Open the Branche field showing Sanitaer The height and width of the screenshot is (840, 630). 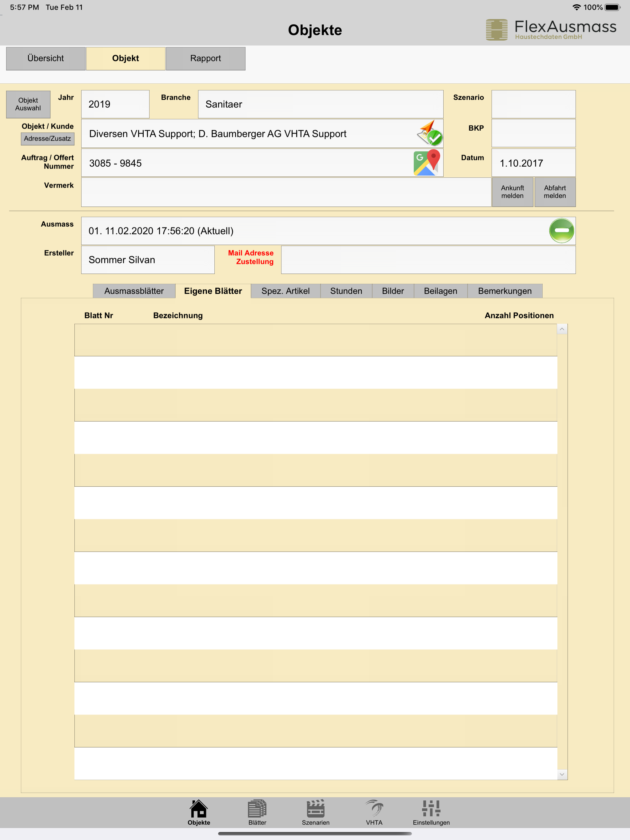321,105
